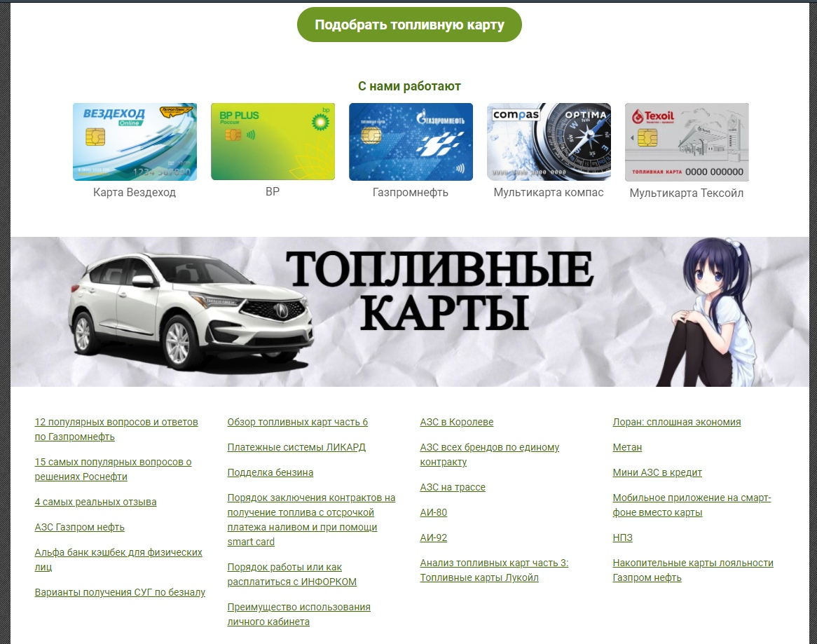Viewport: 817px width, 644px height.
Task: Follow the АИ-92 link
Action: [x=434, y=537]
